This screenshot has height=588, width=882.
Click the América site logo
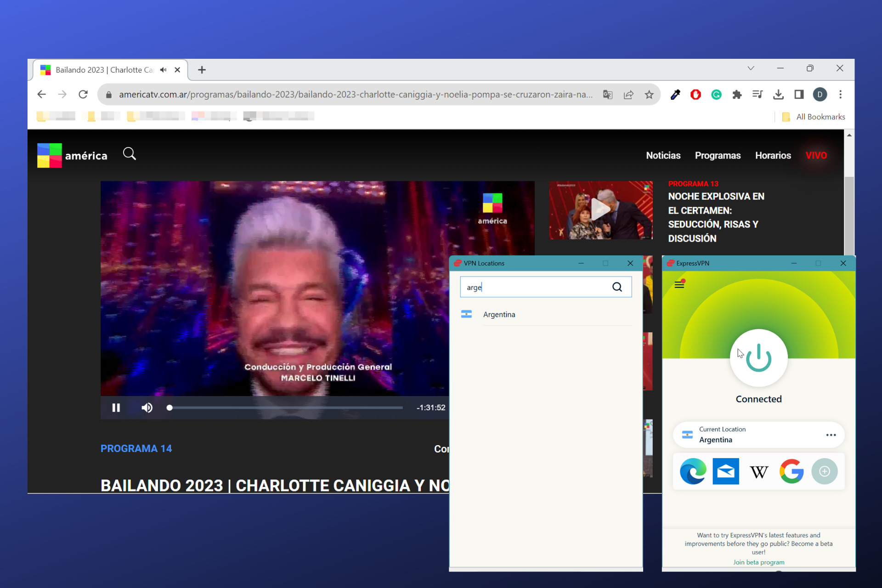pos(72,155)
